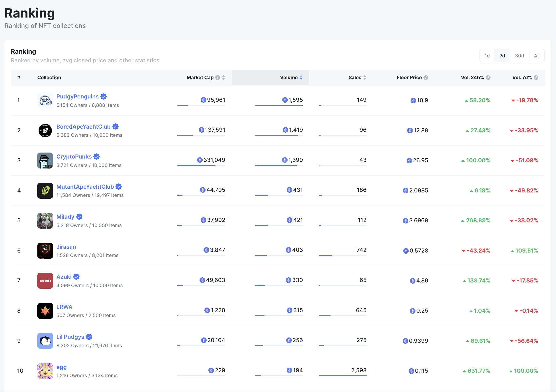Click '11,584 Owners / 19,497 Items' text

tap(90, 195)
